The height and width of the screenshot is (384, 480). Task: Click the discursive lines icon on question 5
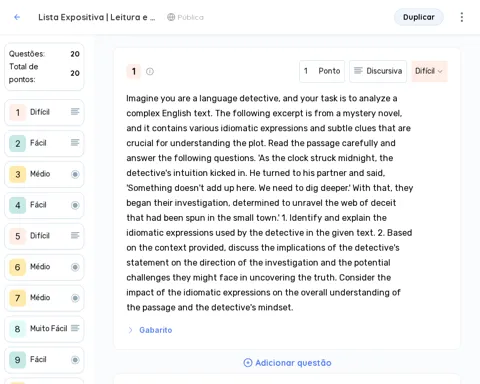coord(75,236)
